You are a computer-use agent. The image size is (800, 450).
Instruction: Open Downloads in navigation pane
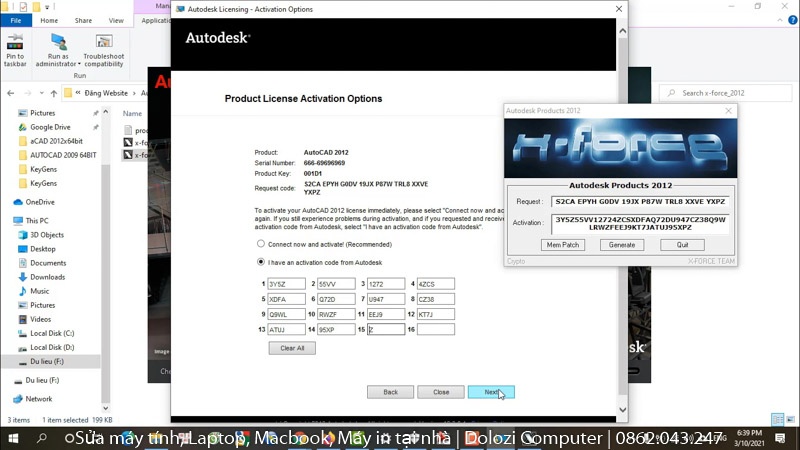(47, 277)
